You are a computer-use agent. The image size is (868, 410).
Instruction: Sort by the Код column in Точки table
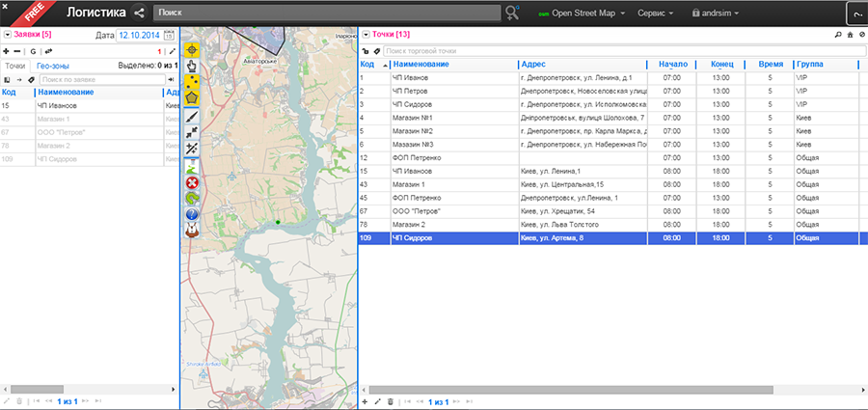pyautogui.click(x=367, y=65)
